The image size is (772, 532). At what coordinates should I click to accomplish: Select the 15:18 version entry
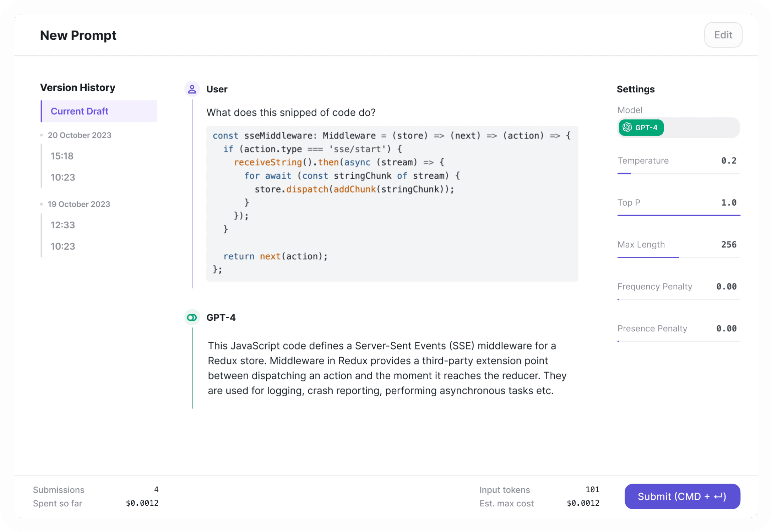click(62, 156)
